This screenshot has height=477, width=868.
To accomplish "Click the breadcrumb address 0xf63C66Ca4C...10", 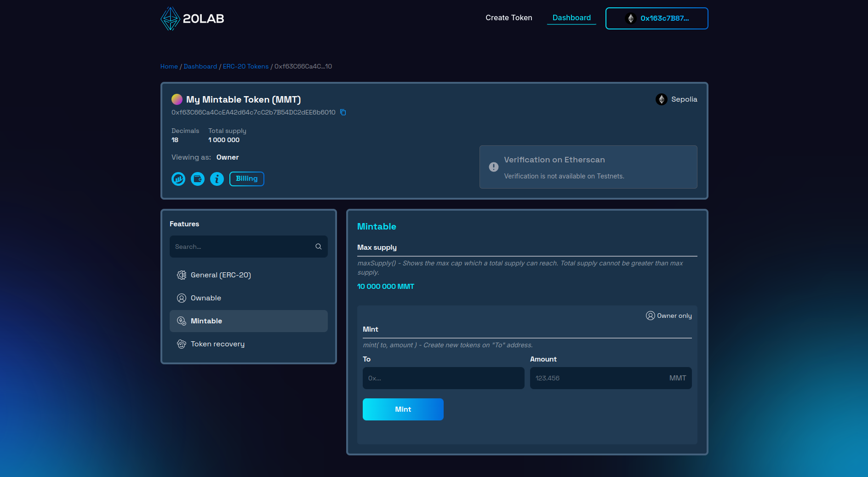I will point(303,66).
